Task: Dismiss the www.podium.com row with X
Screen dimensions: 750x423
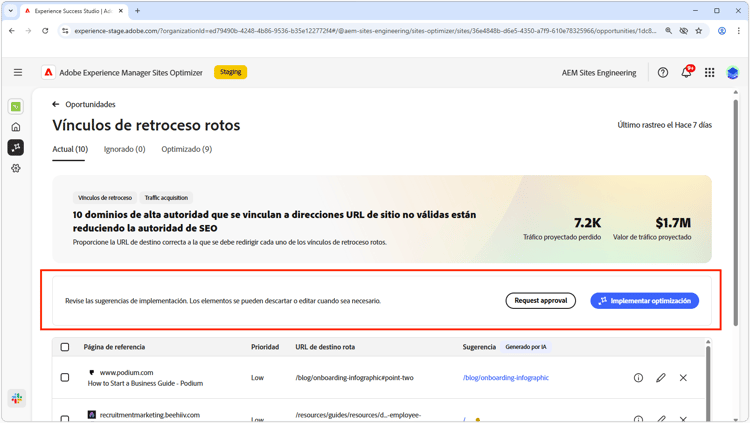Action: [x=683, y=378]
